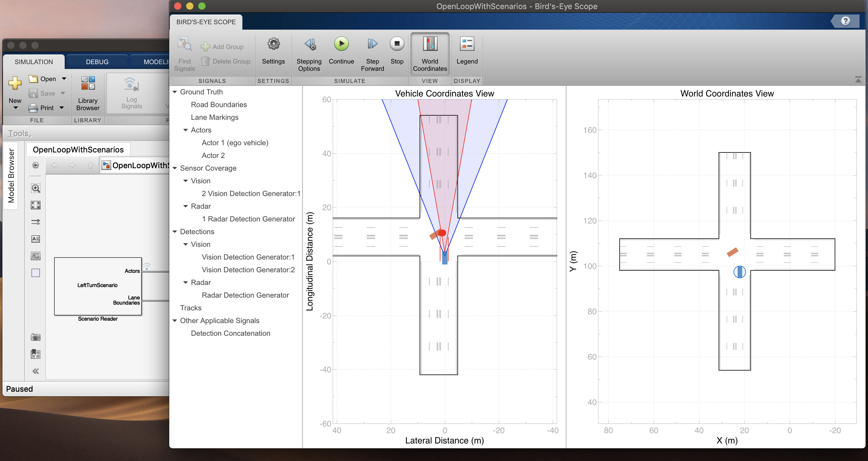Open the Model Browser side panel
The image size is (868, 461).
click(x=11, y=175)
